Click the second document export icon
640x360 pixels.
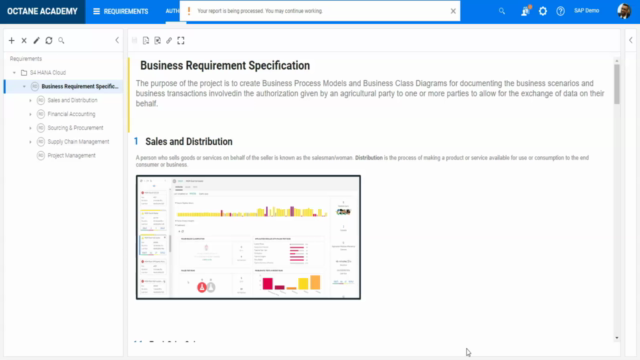158,40
